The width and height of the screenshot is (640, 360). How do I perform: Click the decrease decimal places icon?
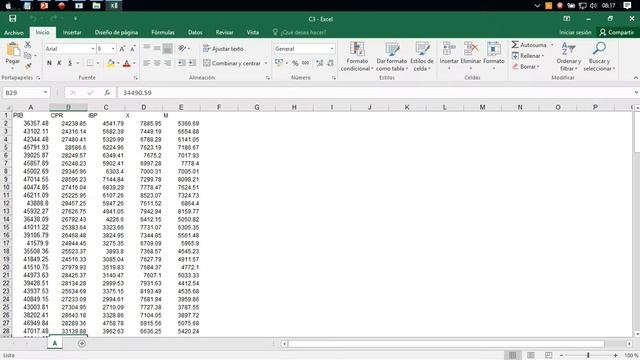330,63
